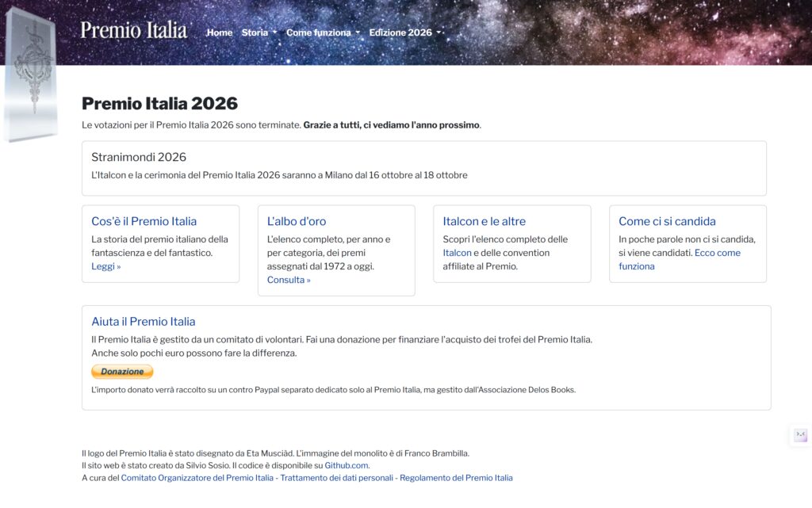The image size is (812, 508).
Task: Open the Cos'è il Premio Italia heading
Action: (x=144, y=221)
